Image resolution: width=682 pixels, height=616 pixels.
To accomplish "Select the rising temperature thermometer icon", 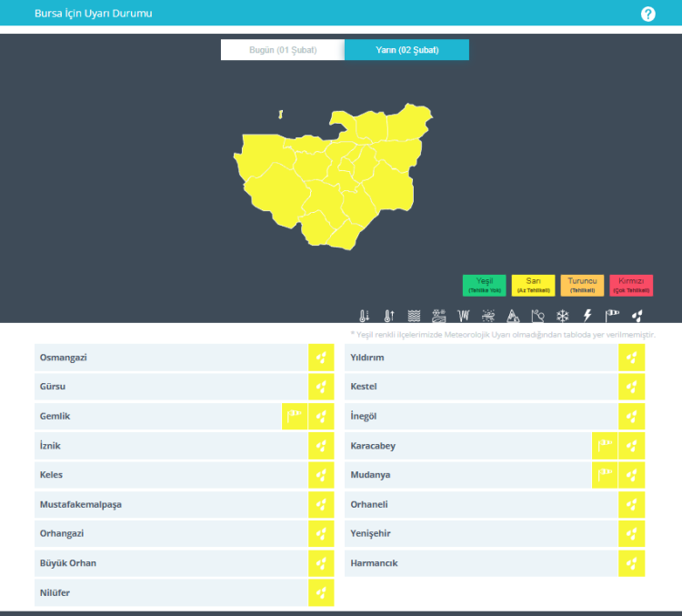I will (388, 317).
